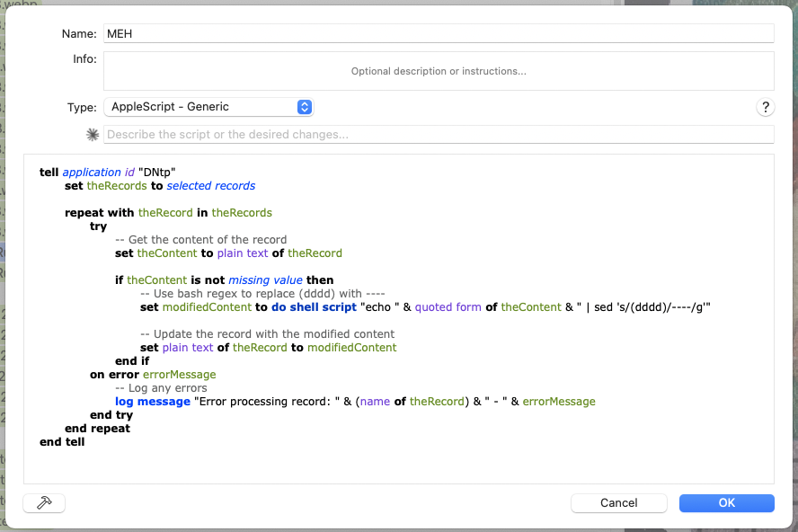Click the sparkle AI assistant icon

pos(92,135)
